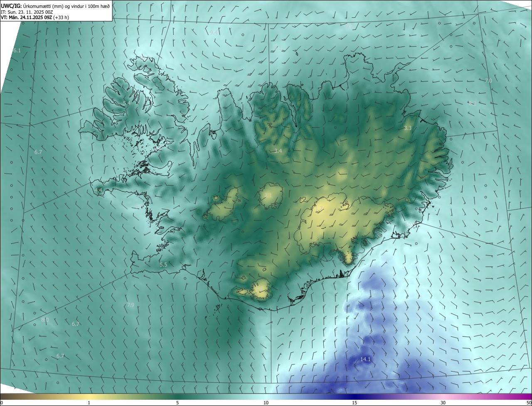Click the 8.0 value label on the map
The width and height of the screenshot is (532, 406).
(45, 320)
